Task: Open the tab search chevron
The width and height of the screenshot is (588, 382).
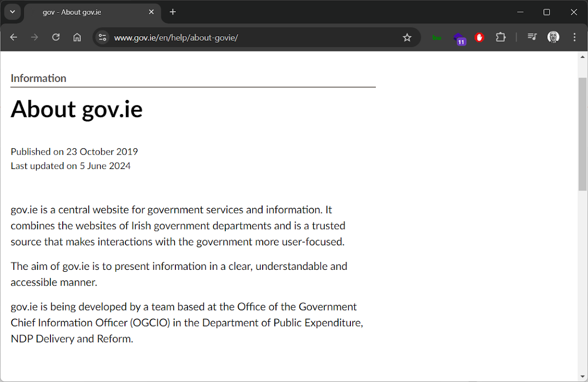Action: click(x=12, y=12)
